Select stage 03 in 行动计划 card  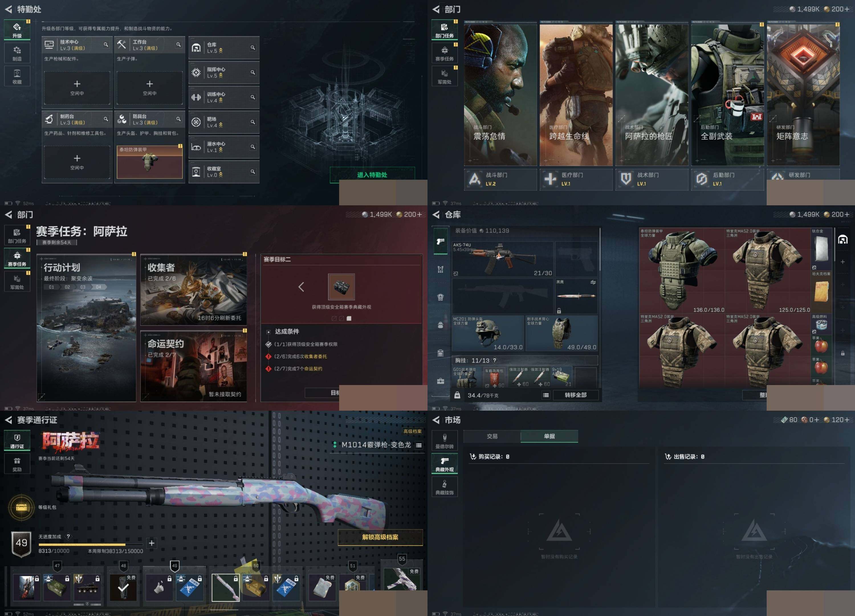click(83, 287)
